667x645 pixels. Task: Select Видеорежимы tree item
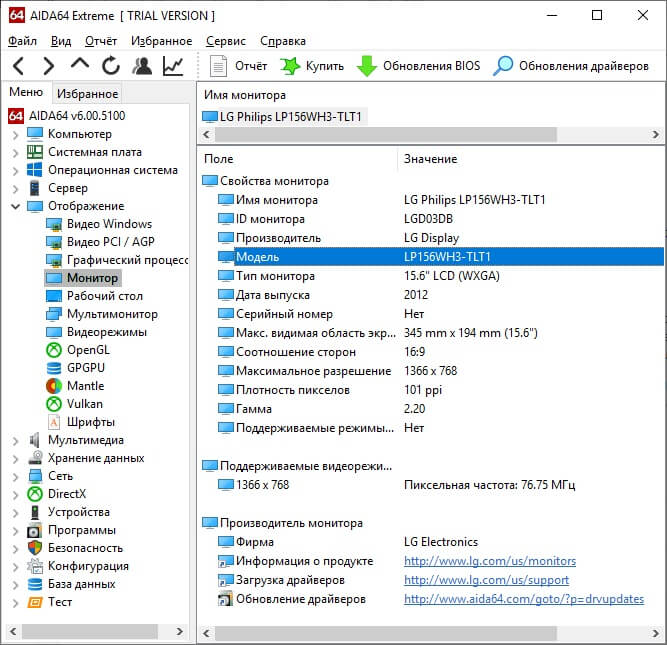point(96,332)
